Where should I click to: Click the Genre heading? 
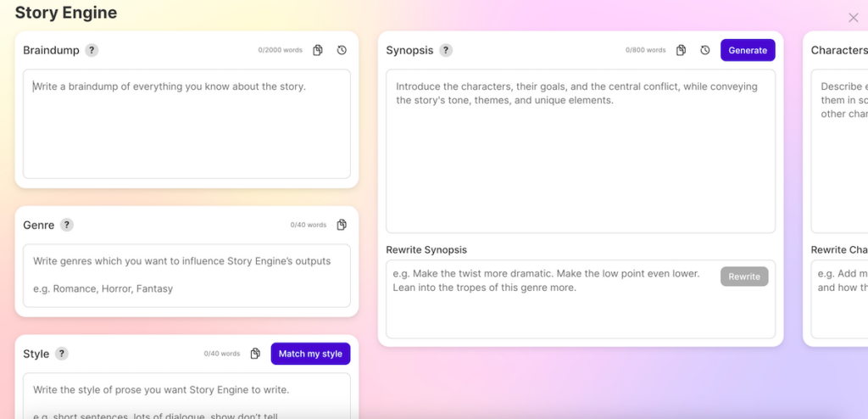[39, 225]
